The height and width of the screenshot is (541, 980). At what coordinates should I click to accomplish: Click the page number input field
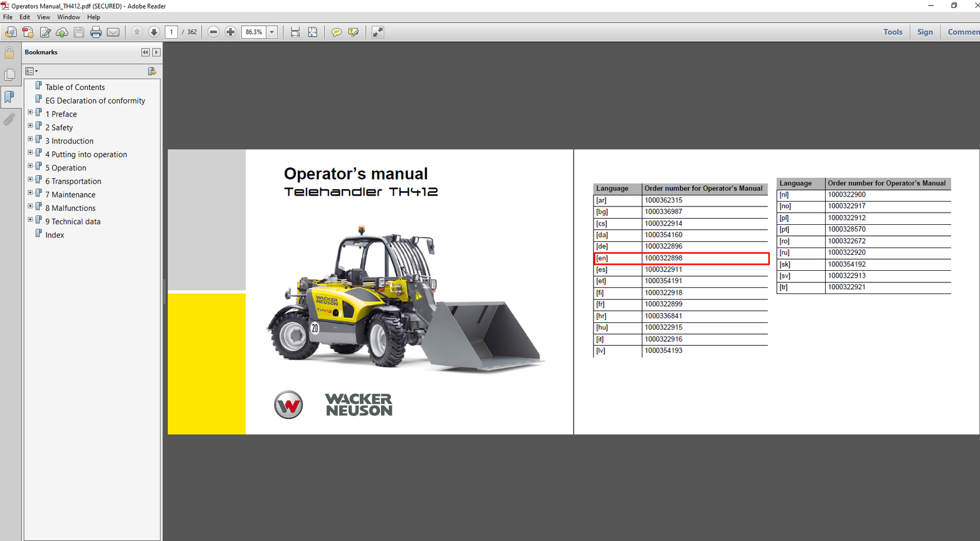(x=171, y=32)
